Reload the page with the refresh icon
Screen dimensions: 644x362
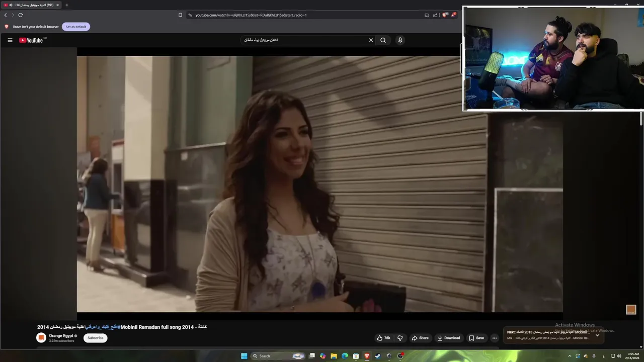(x=21, y=15)
